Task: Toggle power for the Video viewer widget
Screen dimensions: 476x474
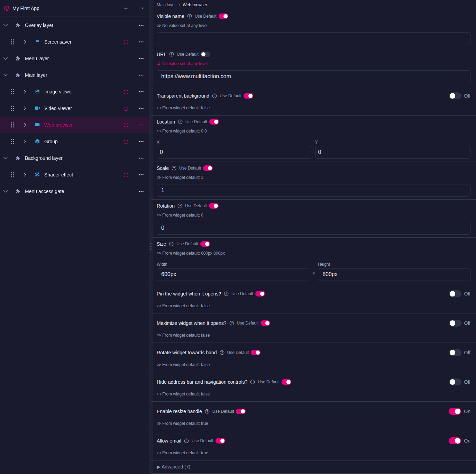Action: point(126,108)
